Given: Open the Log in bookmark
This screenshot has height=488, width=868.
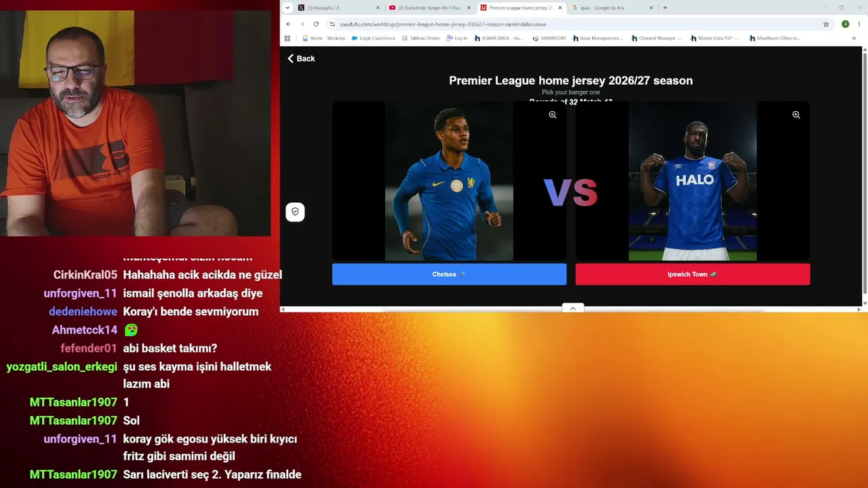Looking at the screenshot, I should coord(457,39).
